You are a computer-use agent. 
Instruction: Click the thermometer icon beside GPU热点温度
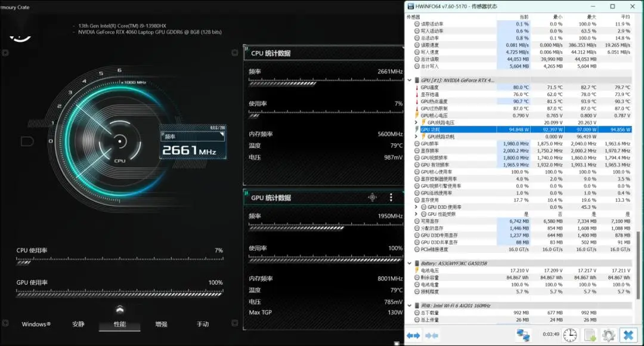(417, 101)
